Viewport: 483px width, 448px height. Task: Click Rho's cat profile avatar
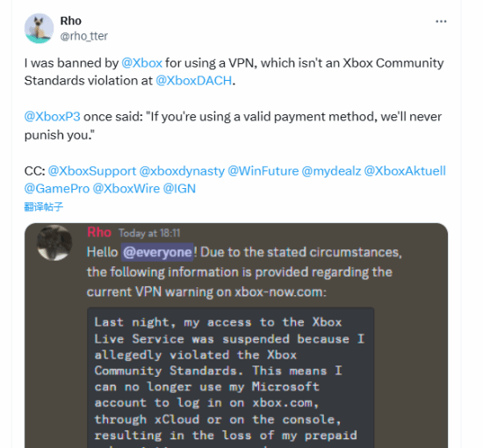tap(40, 28)
